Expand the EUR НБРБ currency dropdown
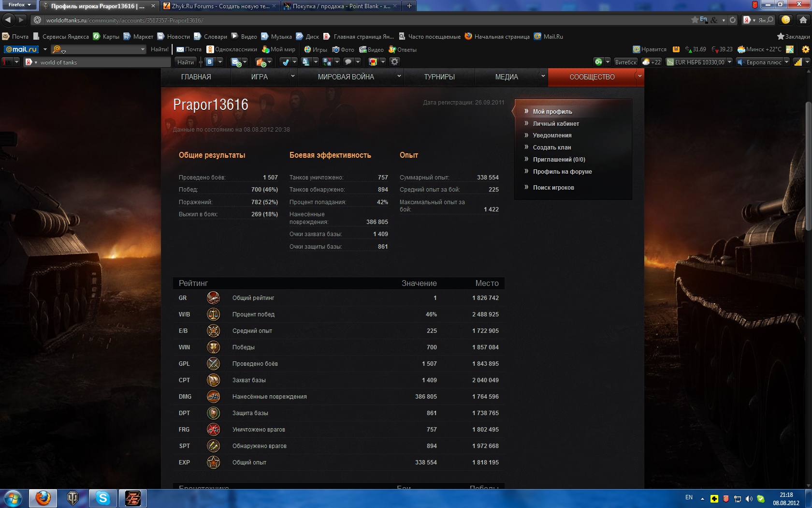812x508 pixels. (x=729, y=62)
